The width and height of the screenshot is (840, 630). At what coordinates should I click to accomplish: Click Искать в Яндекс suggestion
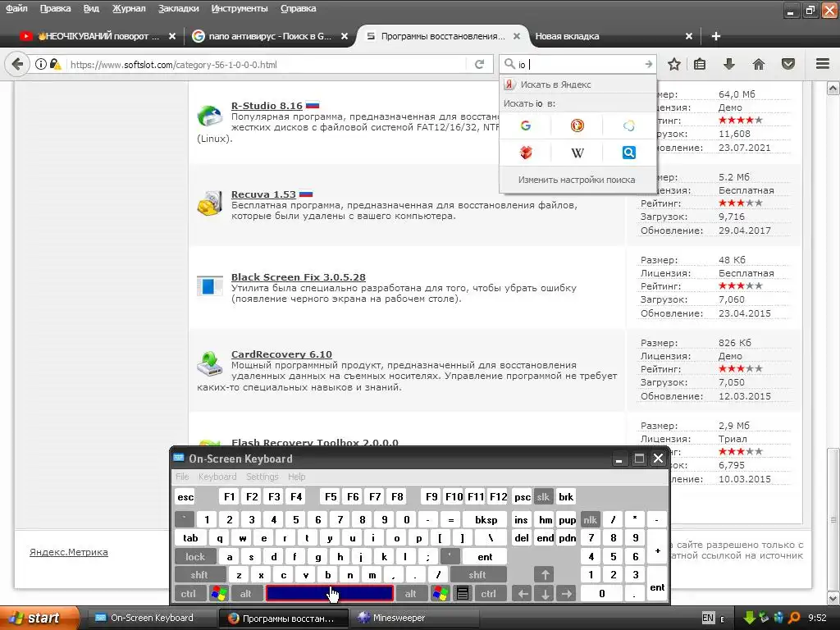pyautogui.click(x=577, y=84)
